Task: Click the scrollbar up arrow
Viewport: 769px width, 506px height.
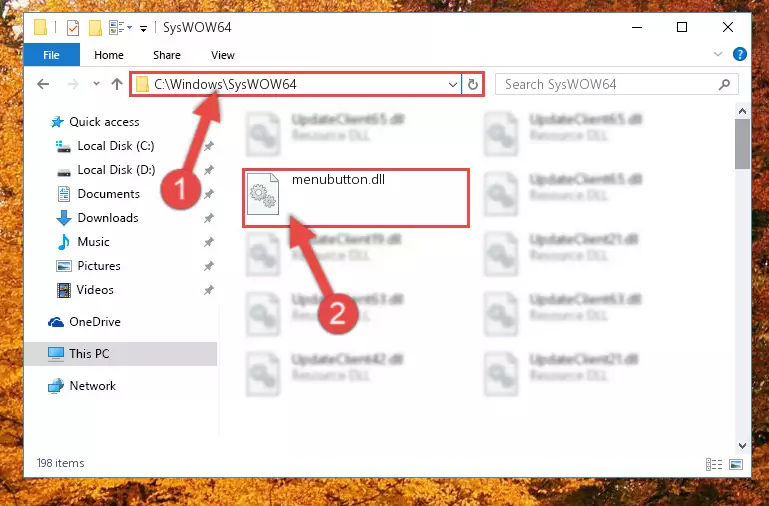Action: tap(743, 111)
